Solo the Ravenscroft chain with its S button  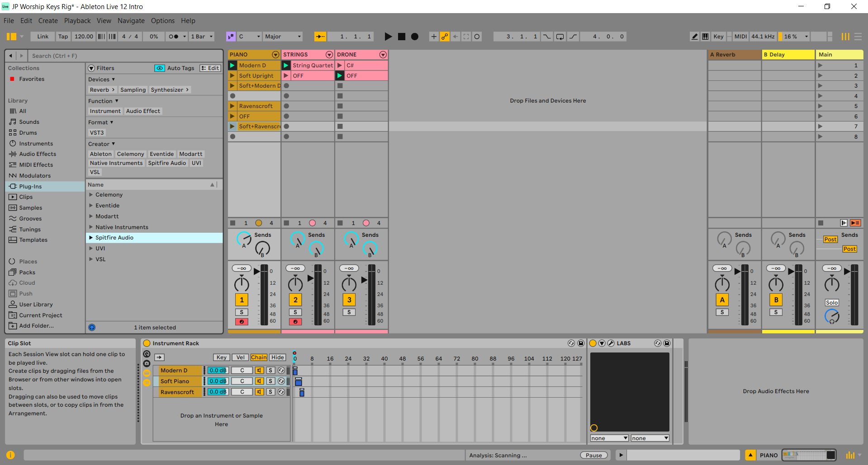click(x=270, y=392)
